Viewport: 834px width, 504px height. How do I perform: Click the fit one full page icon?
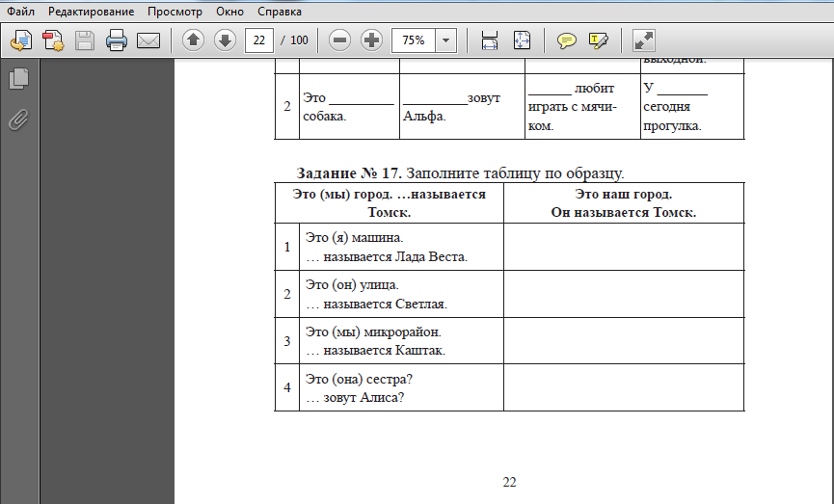(x=522, y=40)
